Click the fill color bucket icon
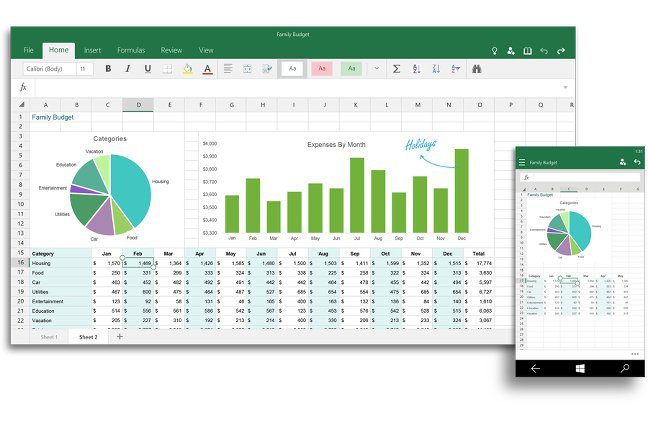 [187, 69]
